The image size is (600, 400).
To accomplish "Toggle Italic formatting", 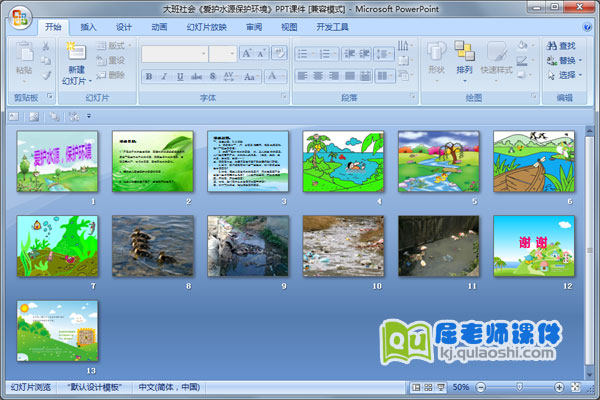I will 164,76.
